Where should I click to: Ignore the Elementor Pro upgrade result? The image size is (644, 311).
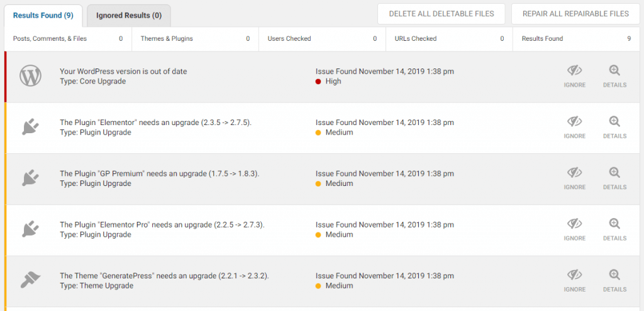[x=575, y=230]
